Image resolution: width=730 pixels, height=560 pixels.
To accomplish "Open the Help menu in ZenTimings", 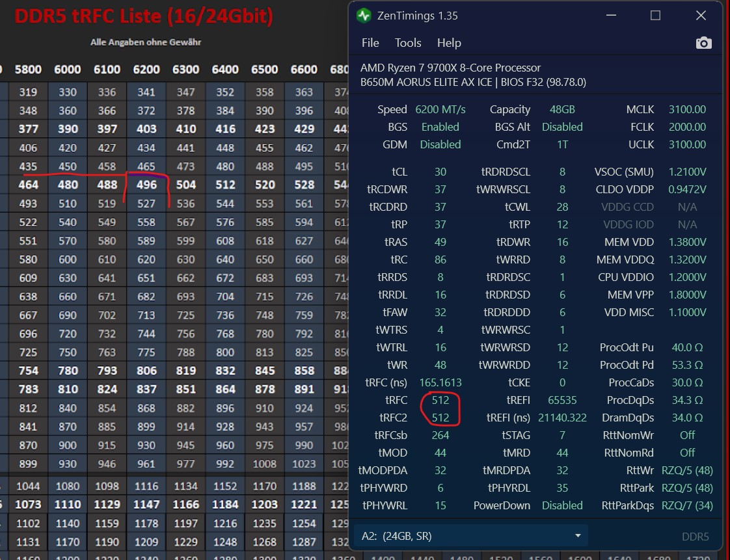I will pos(449,43).
